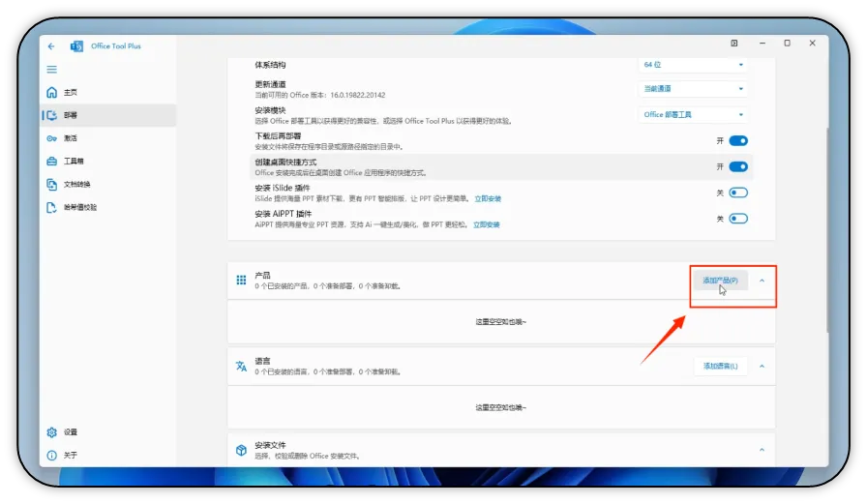Click the vertical scrollbar of the deploy page
The image size is (867, 504).
click(x=827, y=229)
